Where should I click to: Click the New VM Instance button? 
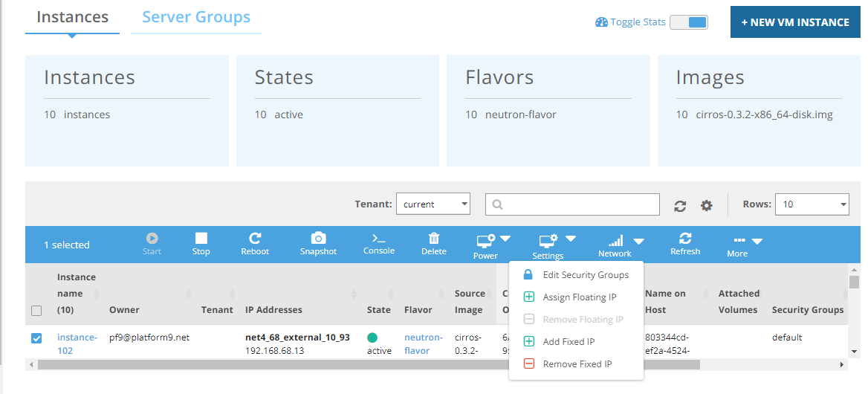click(x=794, y=22)
